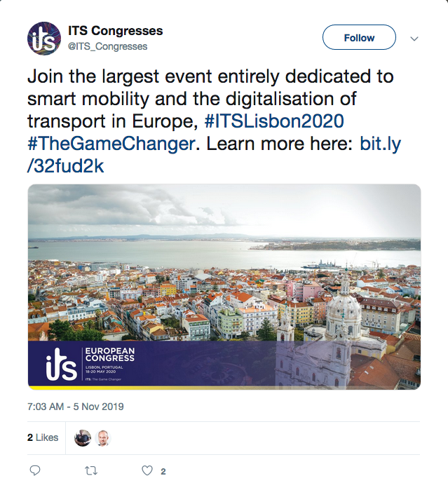Screen dimensions: 448x497
Task: Like the tweet with the heart icon
Action: [x=147, y=471]
